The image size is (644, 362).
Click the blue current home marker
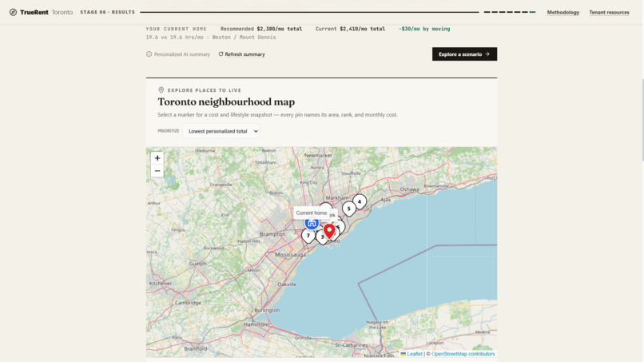[312, 223]
